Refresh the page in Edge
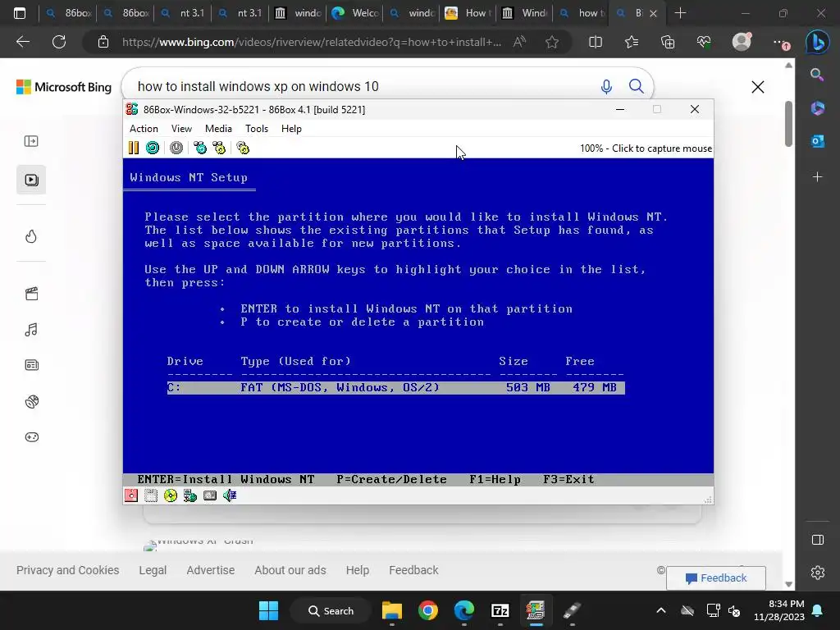840x630 pixels. tap(59, 42)
